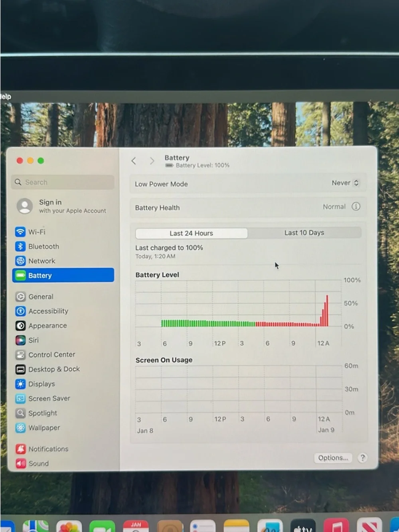This screenshot has height=532, width=399.
Task: Click the 'Battery Level: 100%' subtitle
Action: tap(203, 165)
